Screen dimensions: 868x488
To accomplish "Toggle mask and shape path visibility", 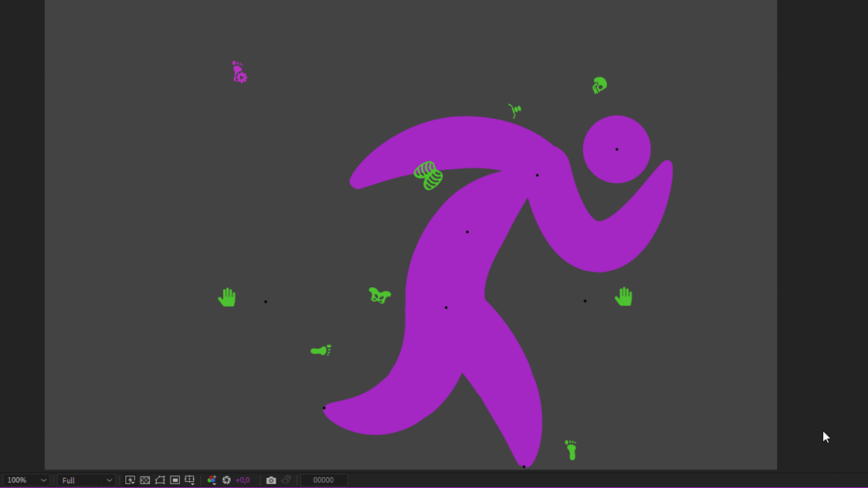I will pos(160,480).
